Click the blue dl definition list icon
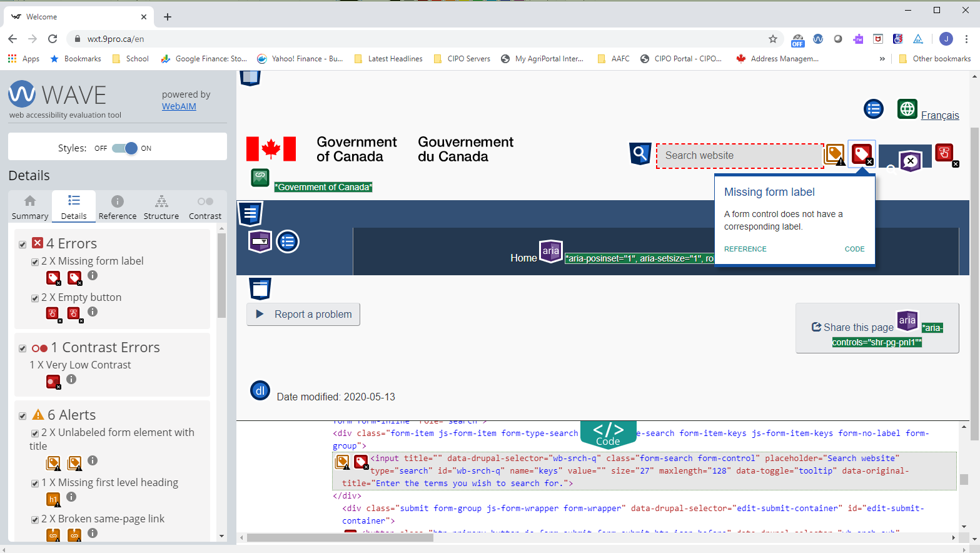Screen dimensions: 980x553 click(x=260, y=390)
